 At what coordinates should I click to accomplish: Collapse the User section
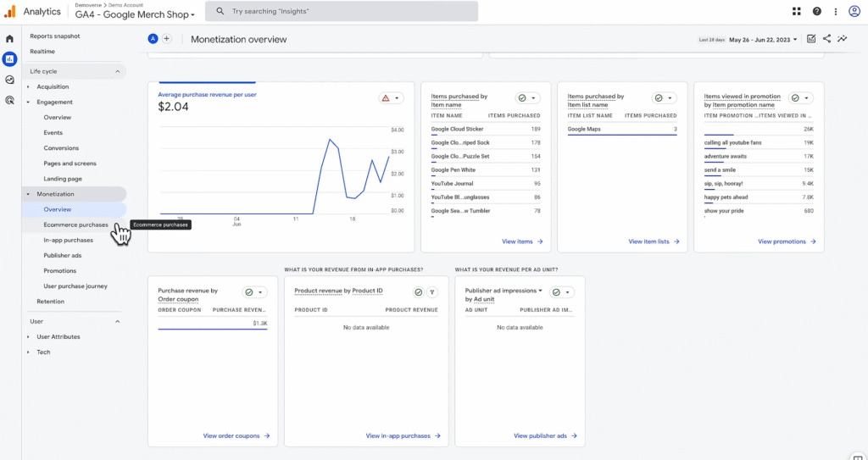click(x=117, y=322)
